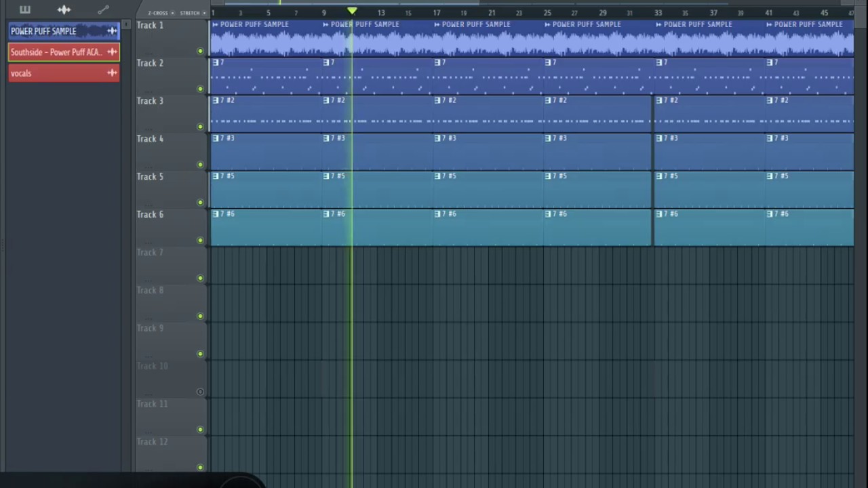Select the Track 12 header label
This screenshot has width=868, height=488.
(152, 442)
